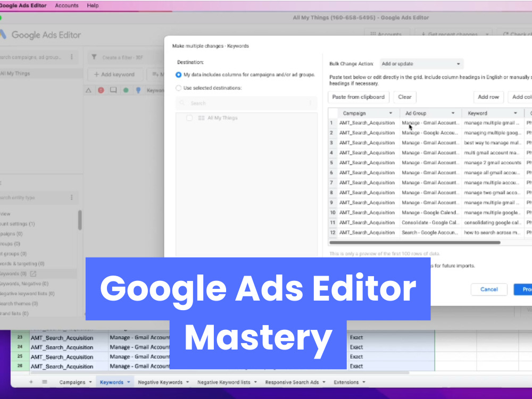Image resolution: width=532 pixels, height=399 pixels.
Task: Select Brand lists (0) in the type list
Action: (14, 313)
